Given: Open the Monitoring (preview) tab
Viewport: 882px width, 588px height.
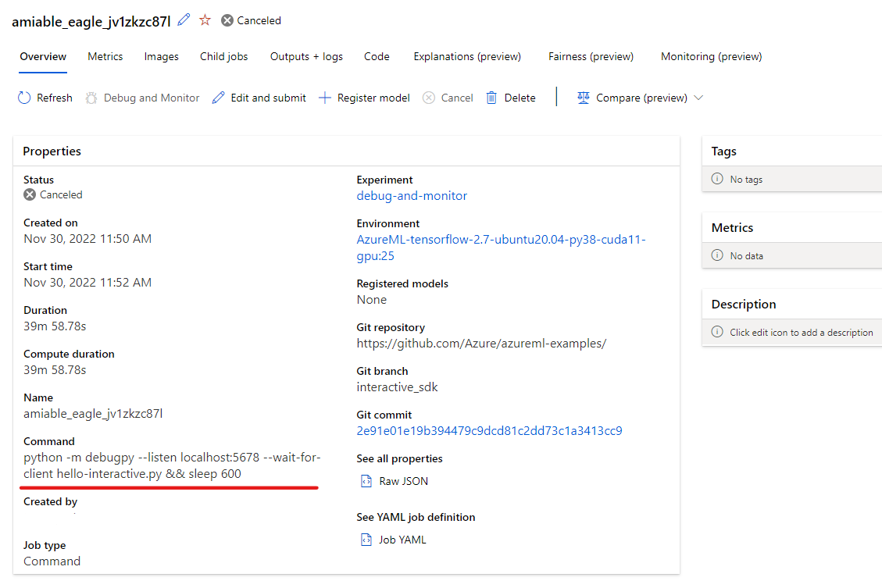Looking at the screenshot, I should coord(712,56).
